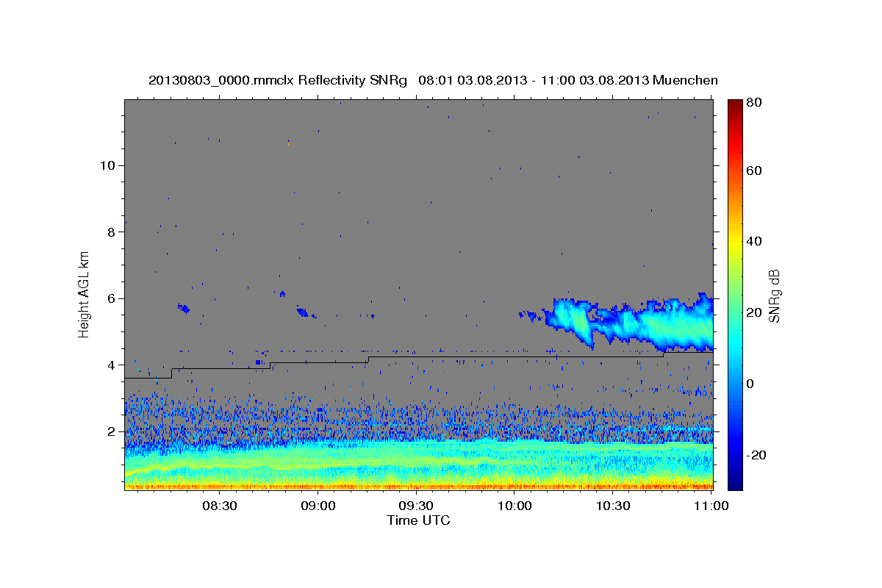Click the dark red top of the colorbar

coord(735,105)
